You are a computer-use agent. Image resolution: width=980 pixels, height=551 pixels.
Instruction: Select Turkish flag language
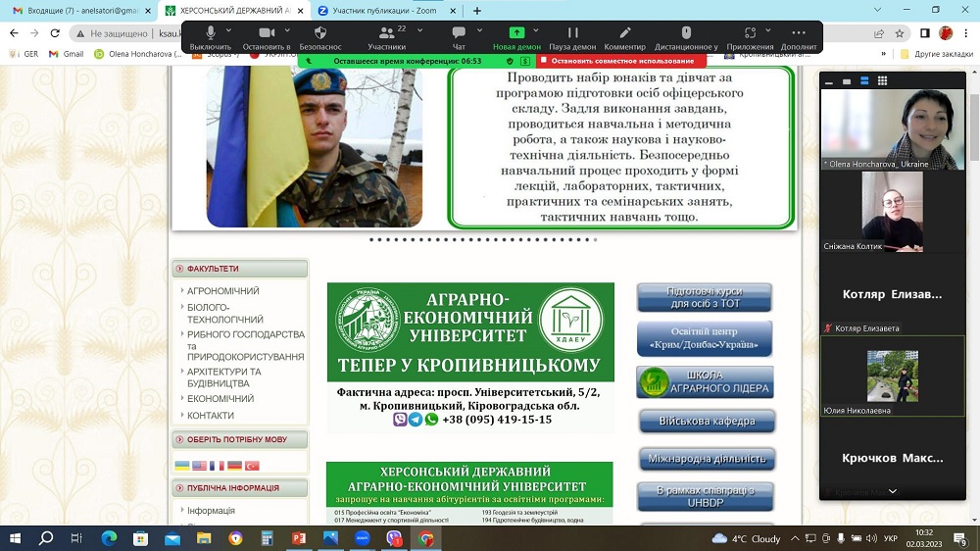point(252,466)
